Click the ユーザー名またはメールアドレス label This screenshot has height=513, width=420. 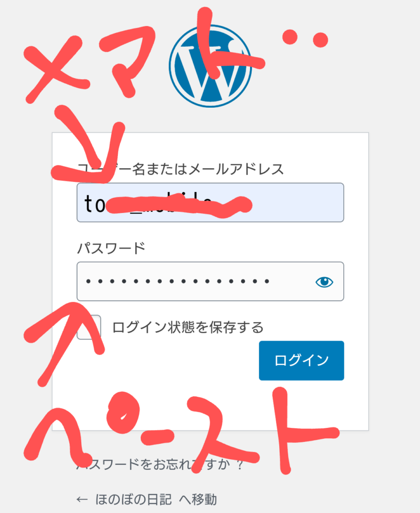pos(180,169)
